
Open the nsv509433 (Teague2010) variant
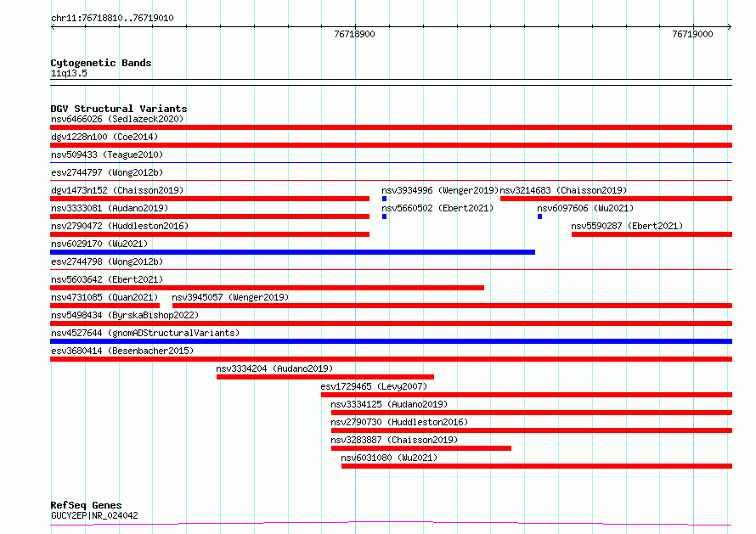(107, 155)
